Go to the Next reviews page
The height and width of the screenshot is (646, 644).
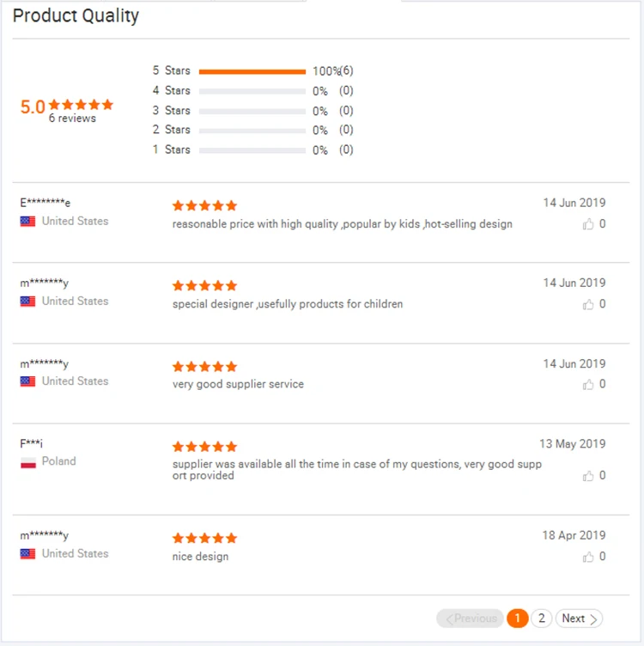click(x=579, y=619)
